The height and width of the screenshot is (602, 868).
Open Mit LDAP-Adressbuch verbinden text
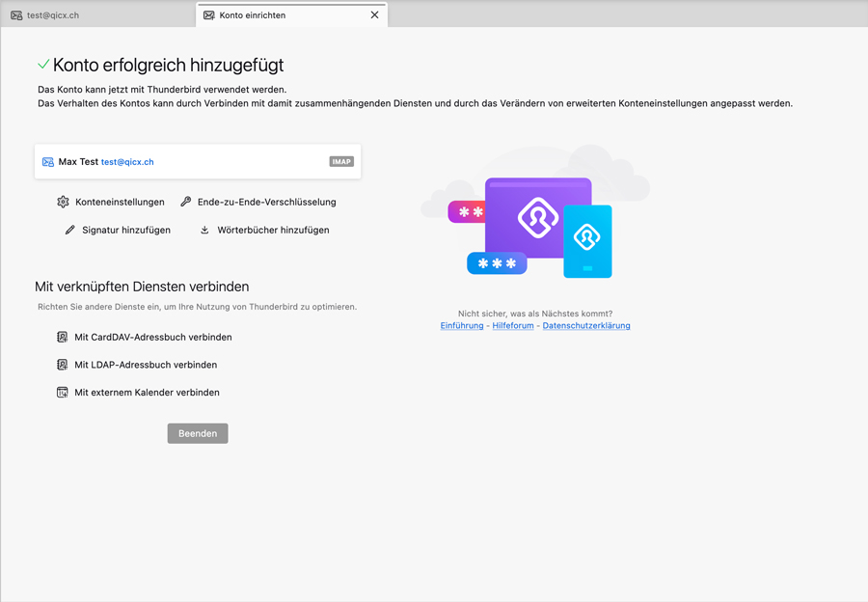click(146, 365)
